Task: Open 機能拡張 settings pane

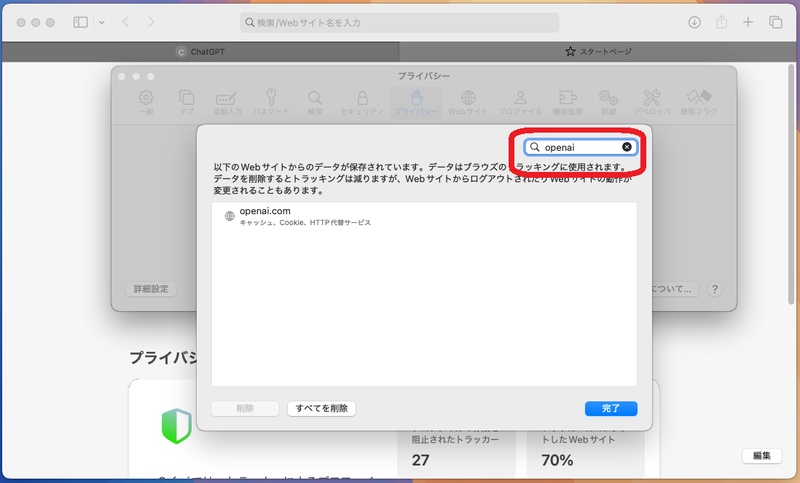Action: tap(567, 103)
